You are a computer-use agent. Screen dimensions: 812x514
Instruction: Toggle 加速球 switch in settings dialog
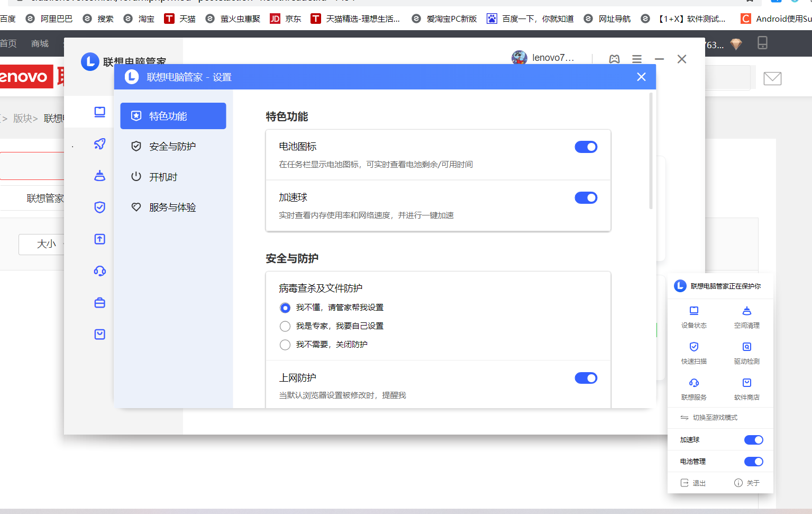coord(586,197)
